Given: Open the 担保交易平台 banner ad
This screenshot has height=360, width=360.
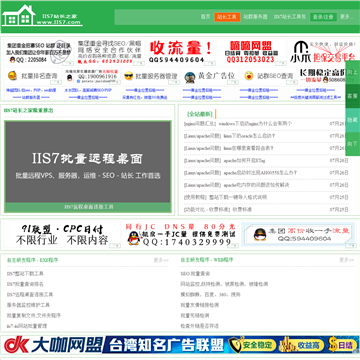Looking at the screenshot, I should 323,52.
